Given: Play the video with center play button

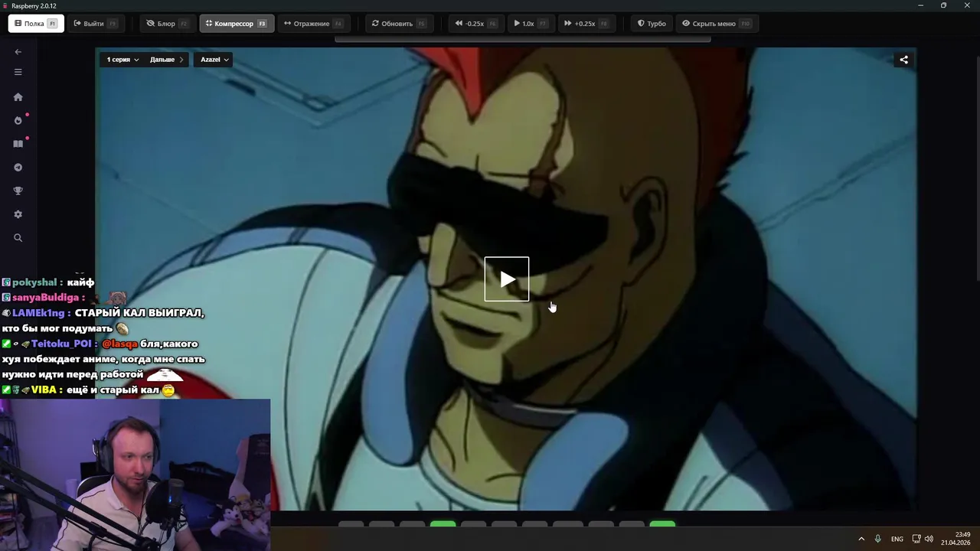Looking at the screenshot, I should tap(507, 279).
